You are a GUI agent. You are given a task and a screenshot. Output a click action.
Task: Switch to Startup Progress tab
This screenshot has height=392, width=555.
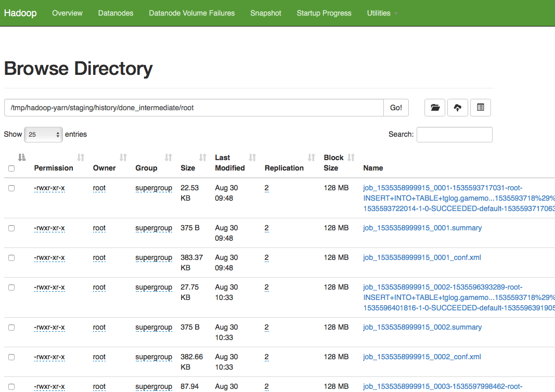tap(324, 13)
